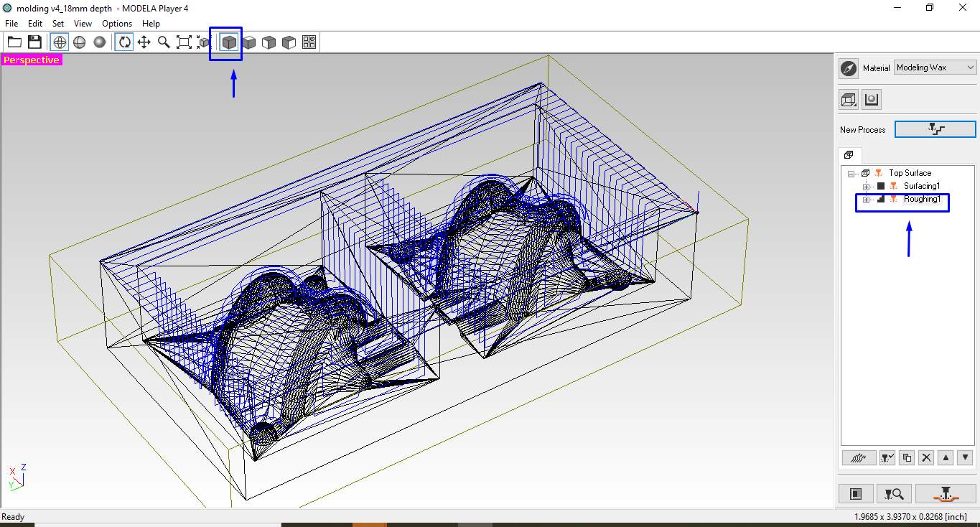Expand the Roughing1 process node
The width and height of the screenshot is (980, 527).
866,200
